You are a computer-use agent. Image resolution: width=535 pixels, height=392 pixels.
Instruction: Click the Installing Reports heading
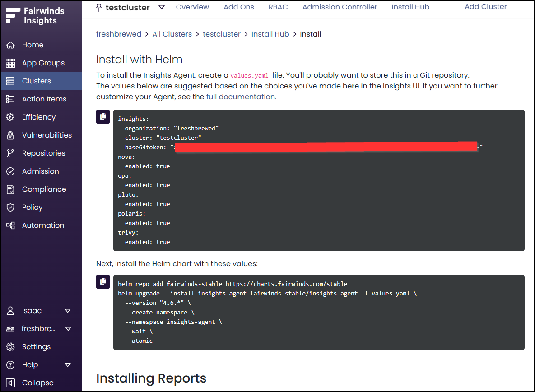pos(151,379)
